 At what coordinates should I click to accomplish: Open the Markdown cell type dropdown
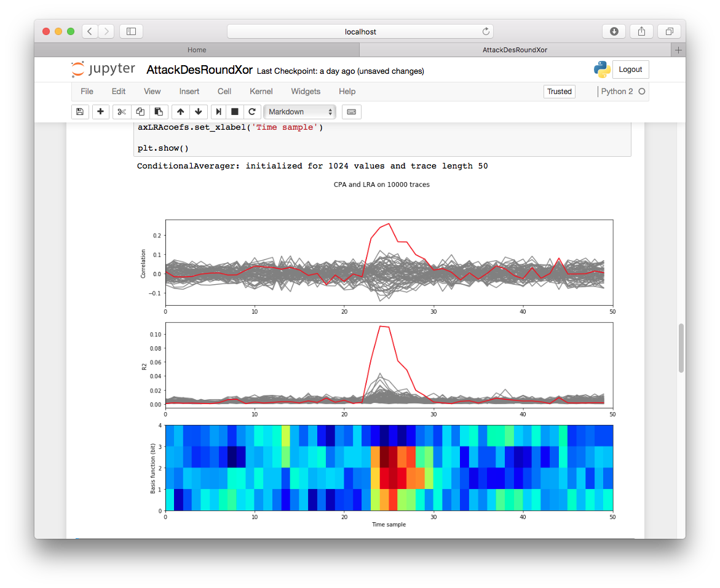pos(300,112)
